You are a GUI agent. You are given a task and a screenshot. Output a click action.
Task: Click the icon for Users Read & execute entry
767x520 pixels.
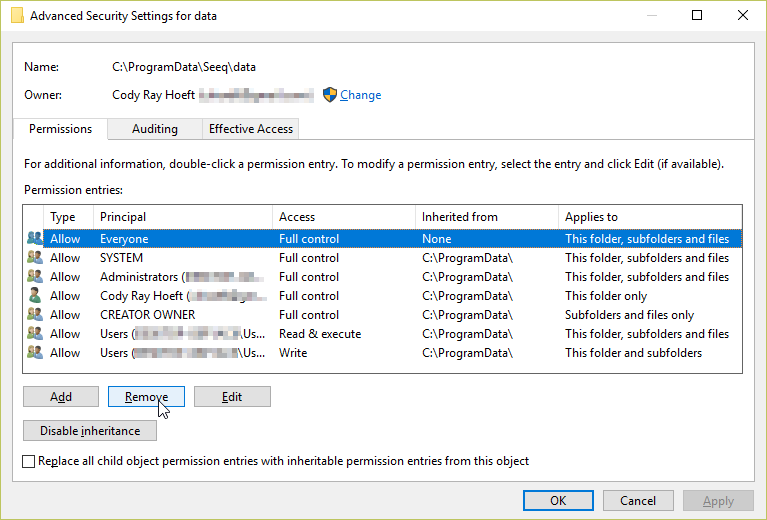tap(35, 334)
